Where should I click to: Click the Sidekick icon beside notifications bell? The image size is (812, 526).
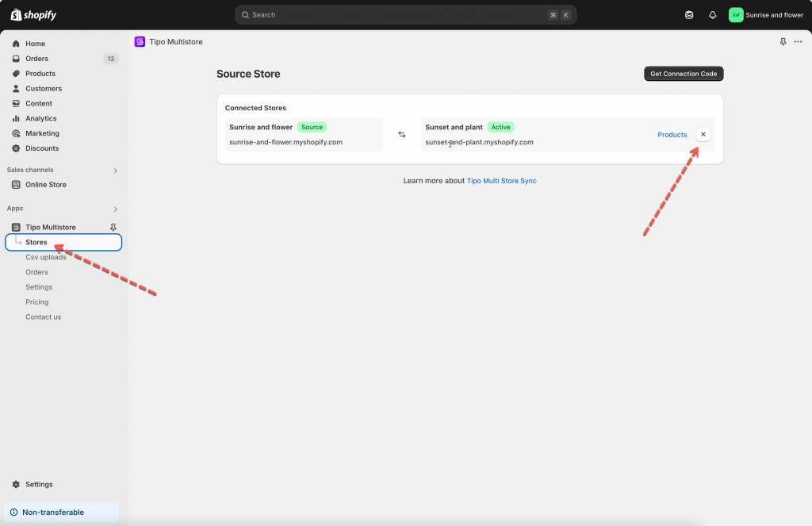point(689,15)
